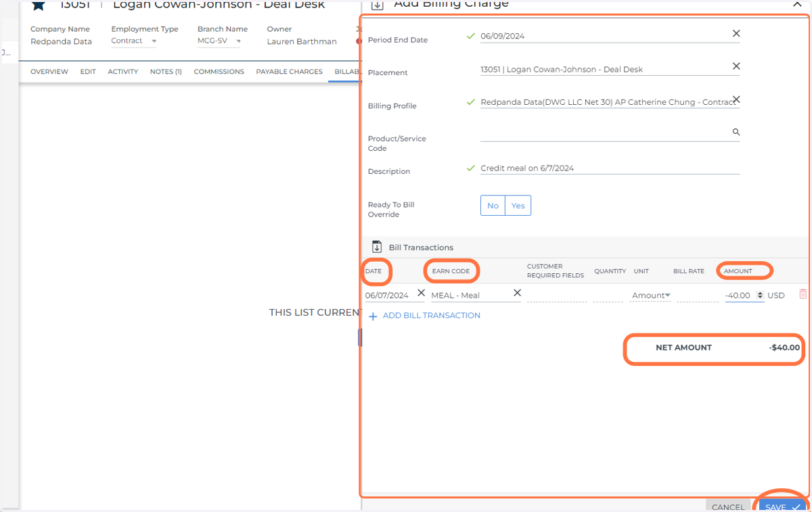Clear the MEAL - Meal earn code

point(517,293)
